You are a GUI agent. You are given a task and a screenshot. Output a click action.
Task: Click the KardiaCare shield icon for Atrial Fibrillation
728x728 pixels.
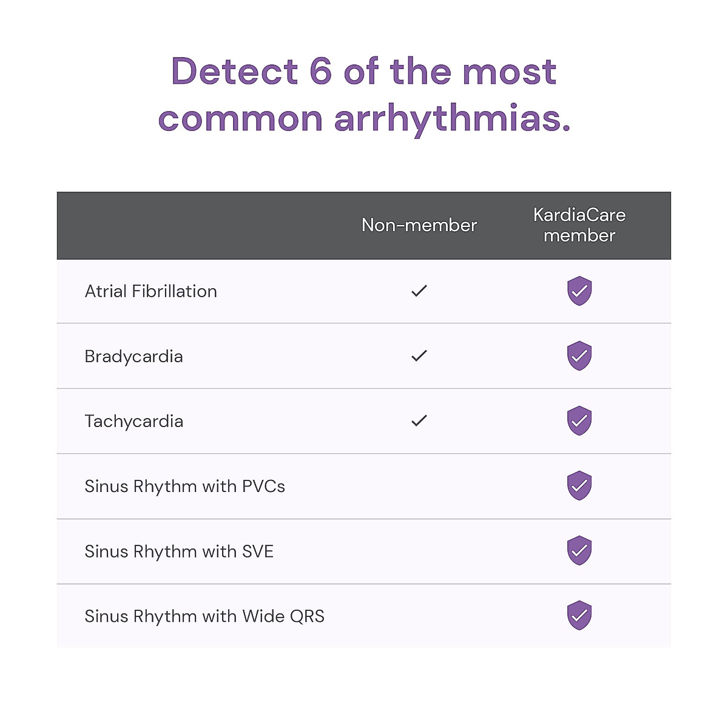coord(579,291)
